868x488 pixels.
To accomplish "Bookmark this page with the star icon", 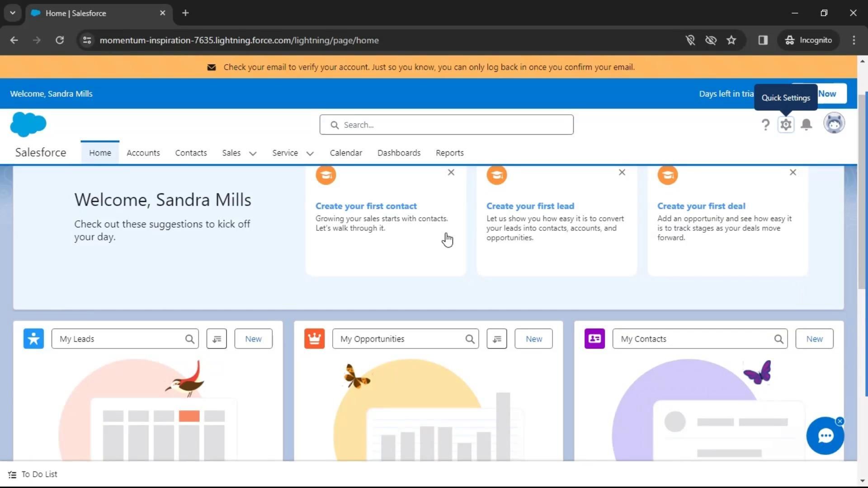I will coord(731,40).
